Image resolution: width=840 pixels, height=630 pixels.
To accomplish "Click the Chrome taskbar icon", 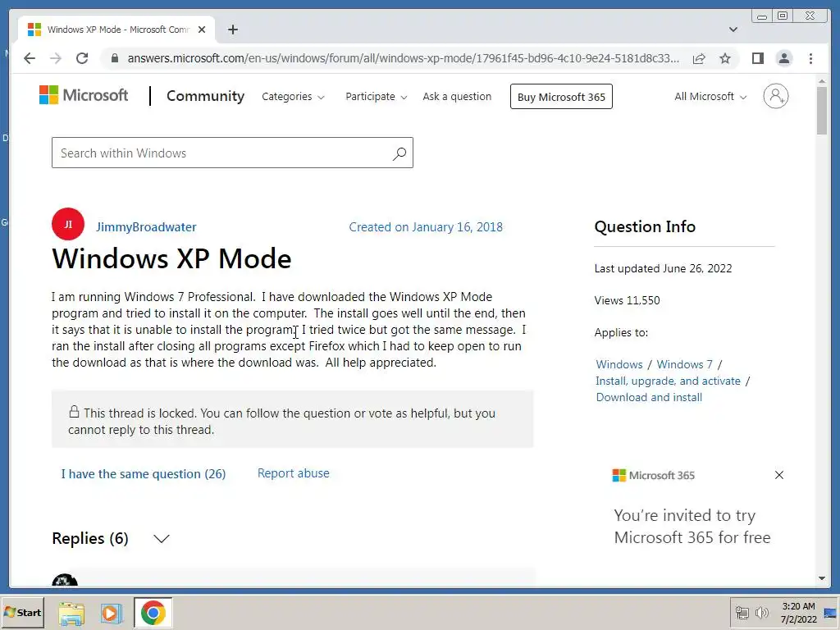I will [x=153, y=613].
